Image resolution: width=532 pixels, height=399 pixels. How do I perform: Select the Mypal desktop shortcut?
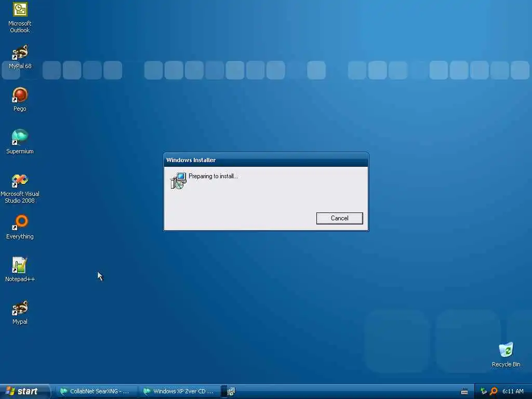coord(20,312)
